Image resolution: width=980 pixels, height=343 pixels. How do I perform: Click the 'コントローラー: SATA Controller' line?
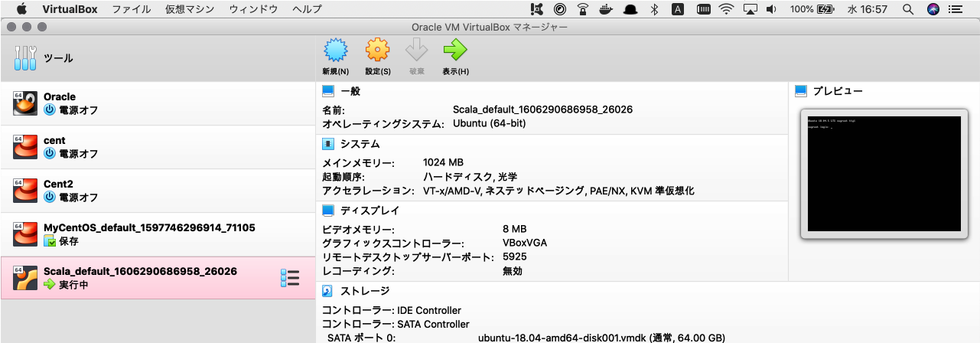pyautogui.click(x=396, y=324)
